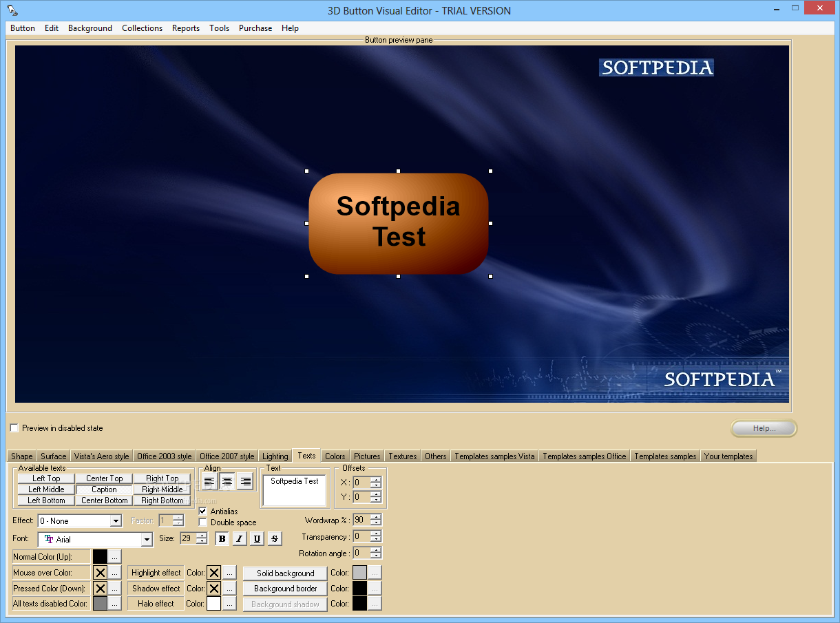Screen dimensions: 840x623
Task: Open Pressed Color (Down) ellipsis picker
Action: [115, 589]
